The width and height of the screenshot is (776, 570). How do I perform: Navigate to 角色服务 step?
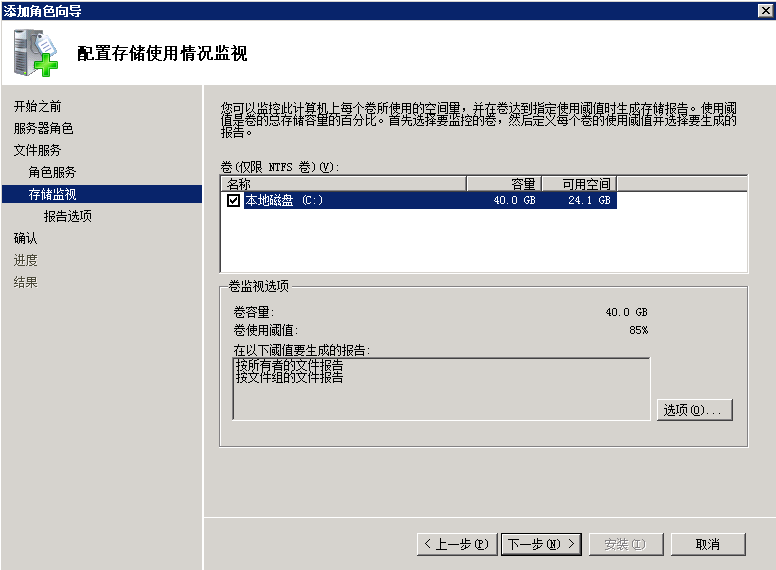pyautogui.click(x=52, y=172)
